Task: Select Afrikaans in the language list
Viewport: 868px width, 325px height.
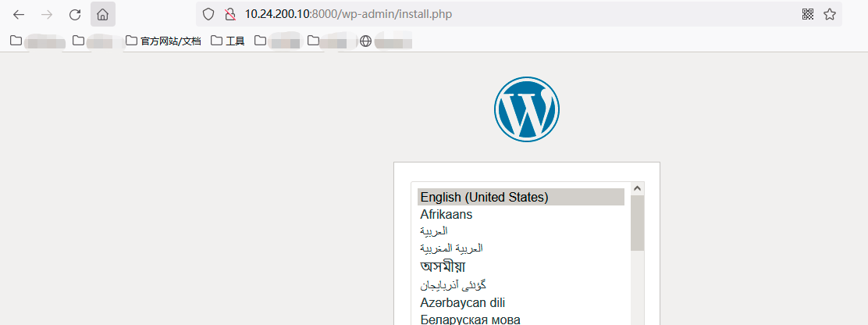Action: pos(521,214)
